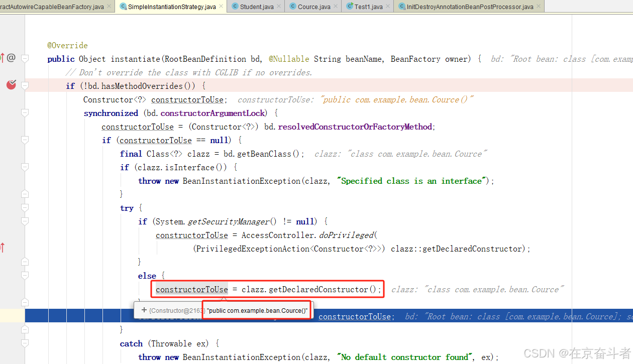Collapse the if (System.getSecurityManager() != null) fold
The height and width of the screenshot is (364, 633).
pos(25,221)
